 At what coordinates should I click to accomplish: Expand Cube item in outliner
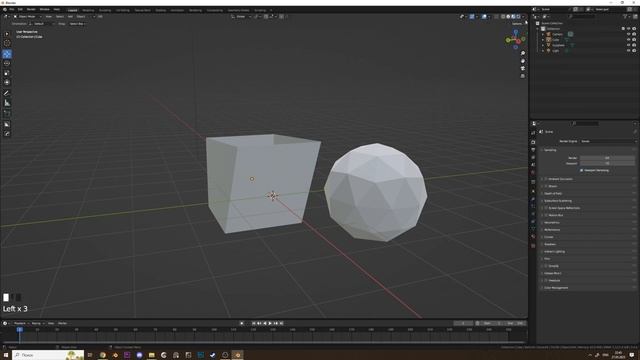coord(543,40)
